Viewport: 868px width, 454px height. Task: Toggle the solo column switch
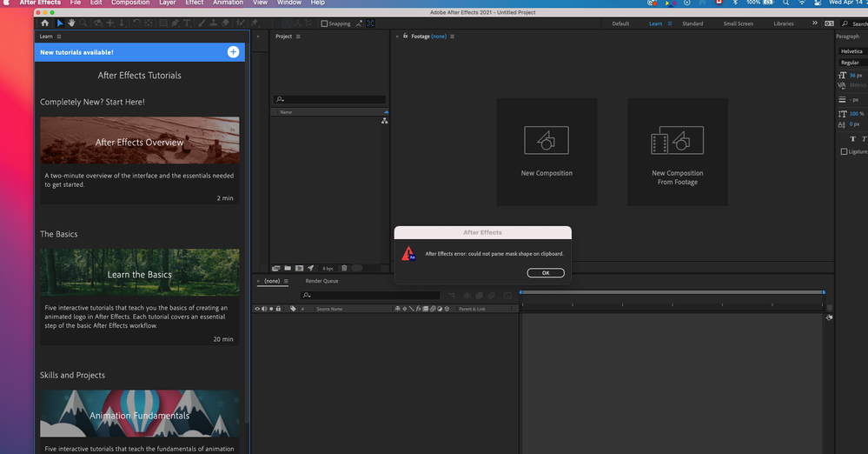click(271, 309)
